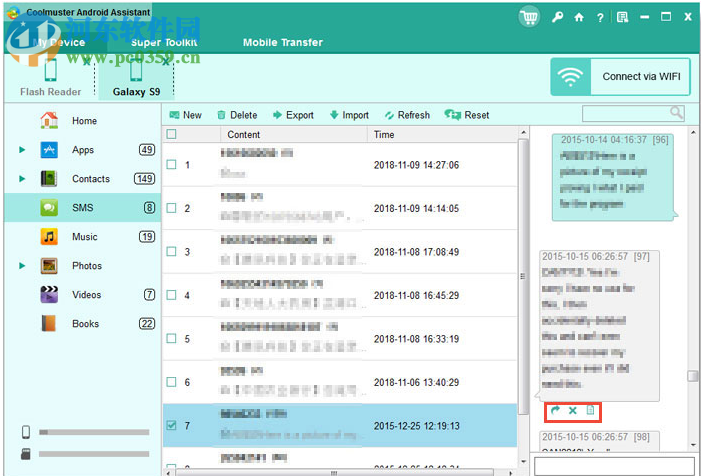Click the Export toolbar button
The height and width of the screenshot is (476, 701).
[x=293, y=115]
